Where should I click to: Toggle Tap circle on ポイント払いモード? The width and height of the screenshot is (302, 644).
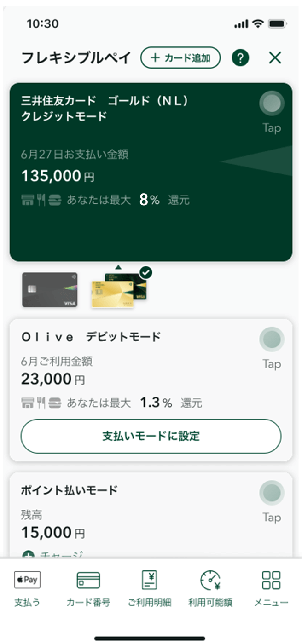[x=272, y=494]
